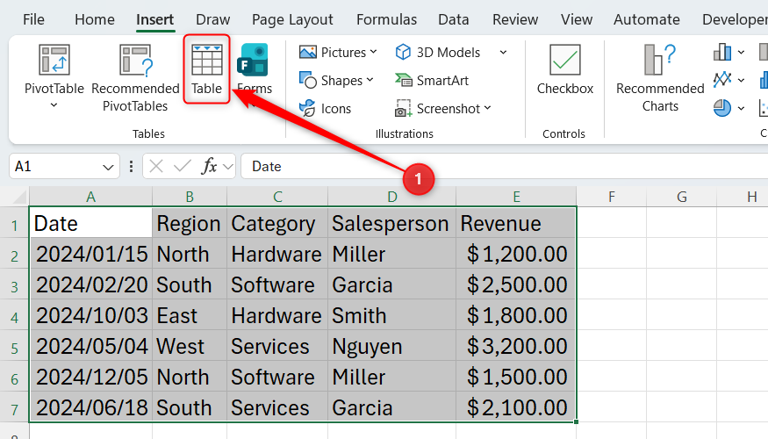Image resolution: width=768 pixels, height=439 pixels.
Task: Insert a pie or doughnut chart
Action: 722,108
